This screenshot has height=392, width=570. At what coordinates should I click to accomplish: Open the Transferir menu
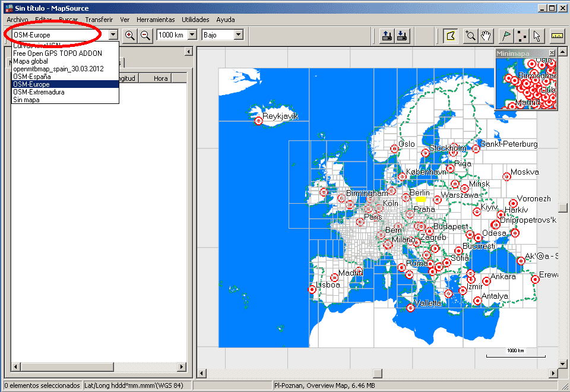coord(99,20)
